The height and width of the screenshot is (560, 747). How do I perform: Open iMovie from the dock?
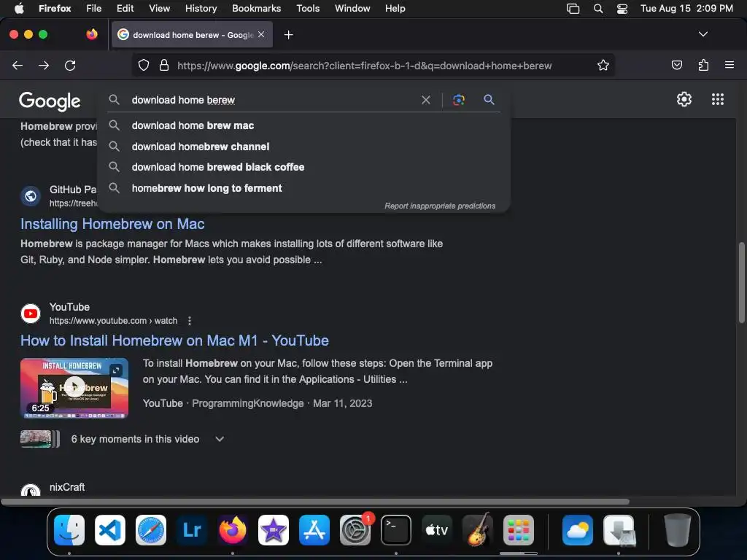(x=274, y=530)
